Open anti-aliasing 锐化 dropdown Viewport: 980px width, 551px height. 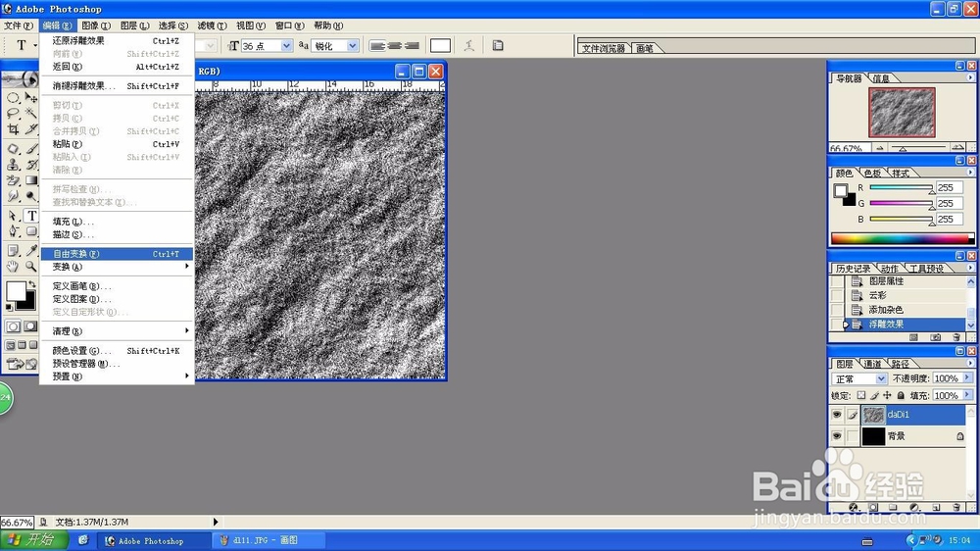point(353,46)
